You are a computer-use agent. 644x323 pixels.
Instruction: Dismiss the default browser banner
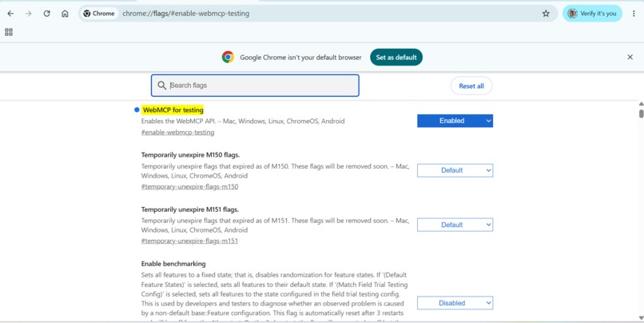point(630,57)
